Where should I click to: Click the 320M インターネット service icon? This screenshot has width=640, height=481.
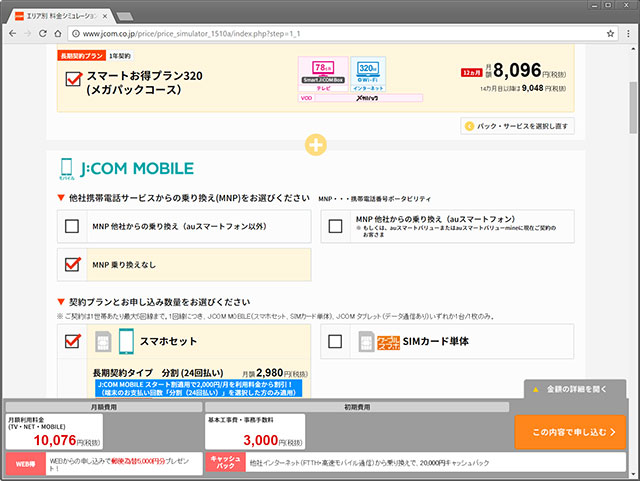(x=368, y=74)
